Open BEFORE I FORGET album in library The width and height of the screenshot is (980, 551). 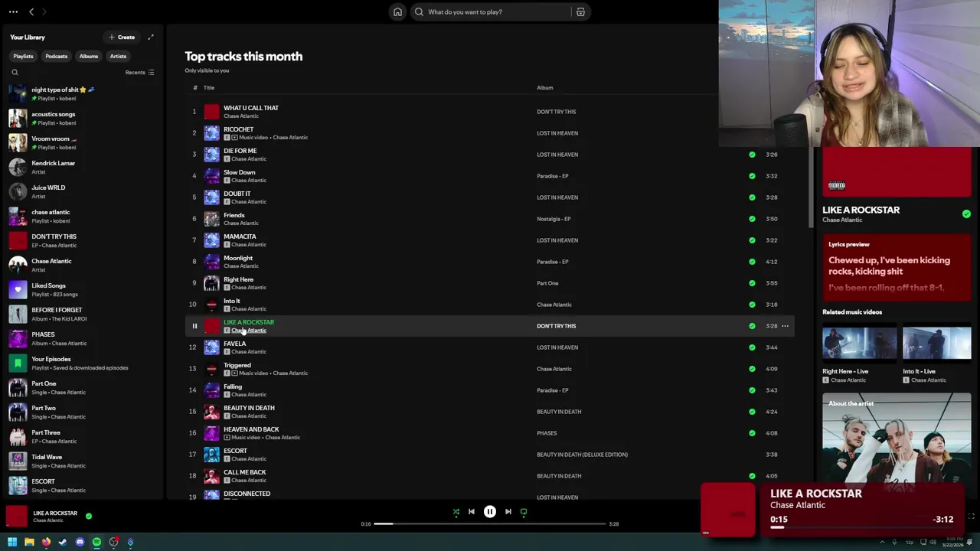pos(82,315)
